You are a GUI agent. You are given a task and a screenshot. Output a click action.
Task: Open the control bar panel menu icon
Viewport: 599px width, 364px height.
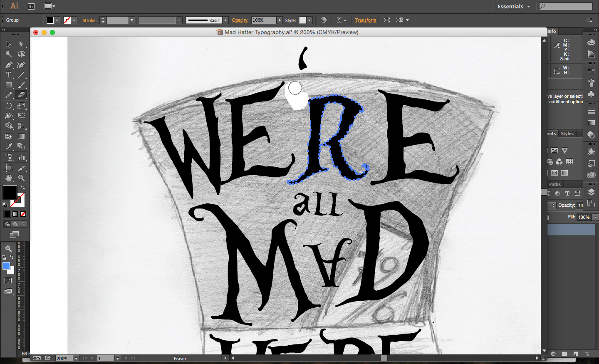click(x=589, y=20)
